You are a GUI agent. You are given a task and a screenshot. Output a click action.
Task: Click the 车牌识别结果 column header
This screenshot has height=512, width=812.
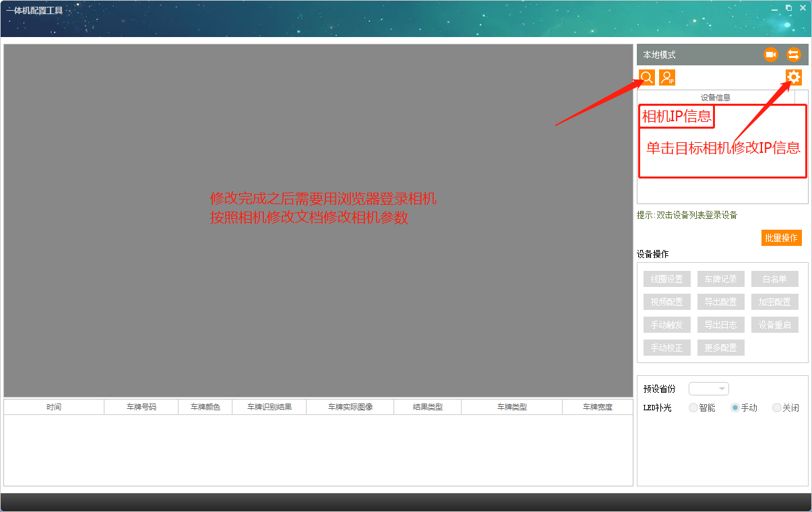point(270,407)
